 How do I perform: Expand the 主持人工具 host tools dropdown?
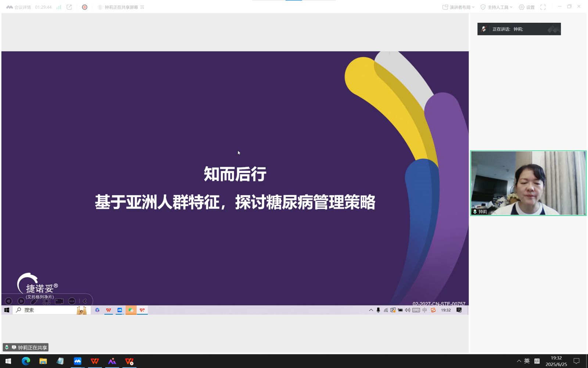point(496,7)
